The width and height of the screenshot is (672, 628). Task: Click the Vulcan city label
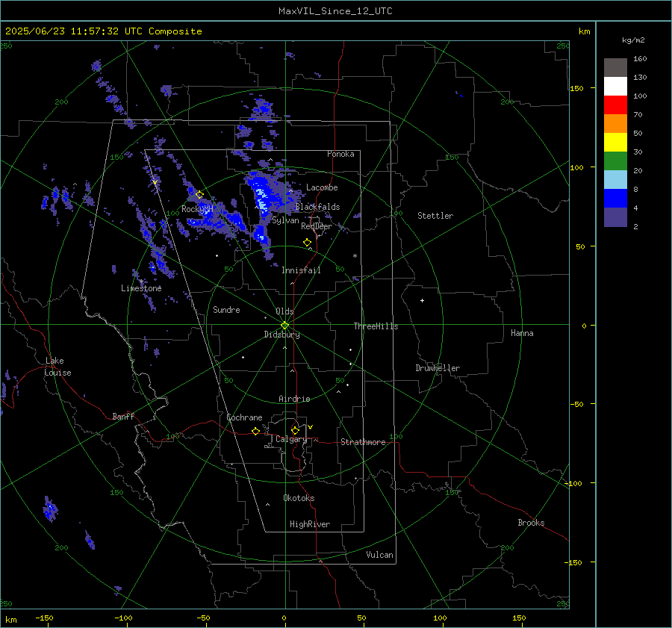point(379,555)
